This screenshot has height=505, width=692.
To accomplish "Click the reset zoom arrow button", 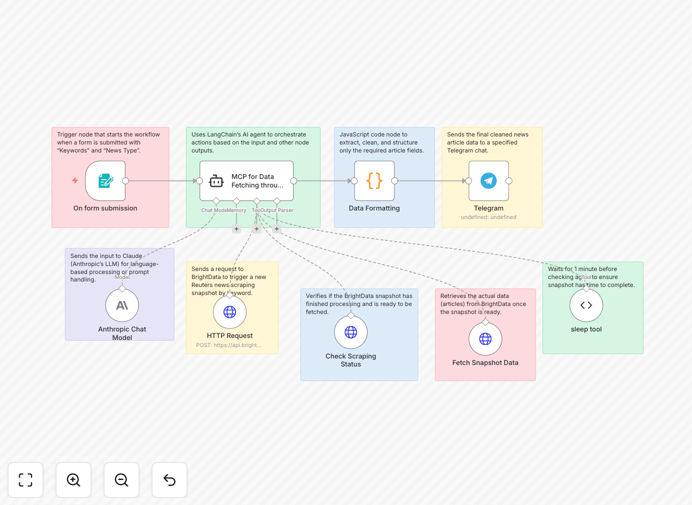I will coord(169,480).
